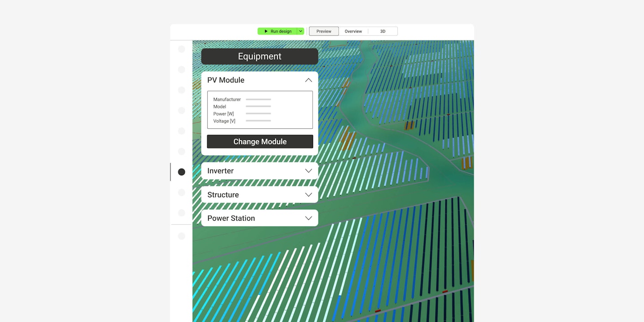Select sidebar dot directly above the dark one

(x=182, y=152)
